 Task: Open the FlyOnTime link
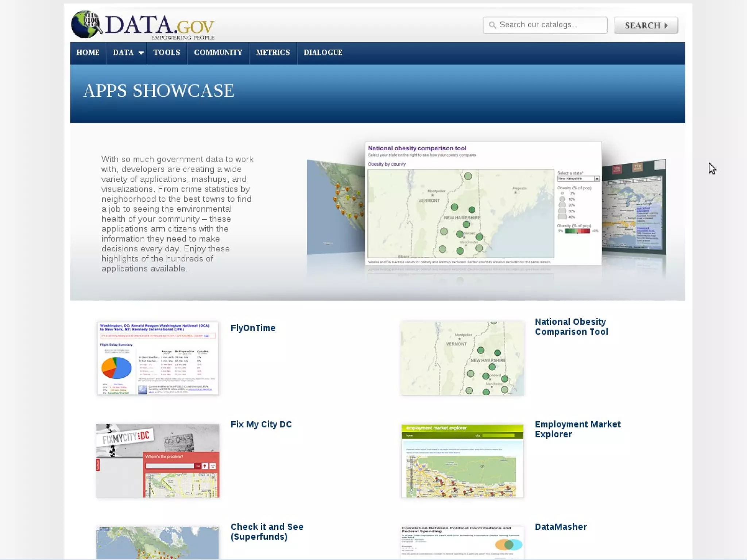(x=253, y=328)
